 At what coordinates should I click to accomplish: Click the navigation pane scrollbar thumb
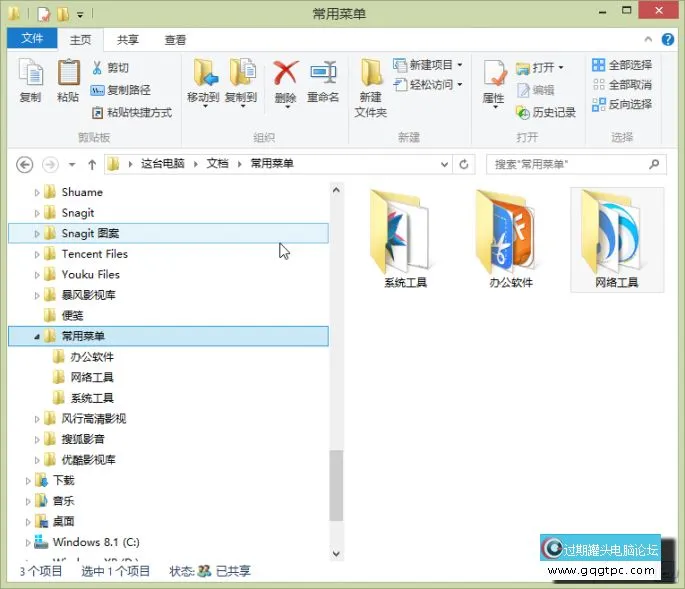[x=336, y=485]
